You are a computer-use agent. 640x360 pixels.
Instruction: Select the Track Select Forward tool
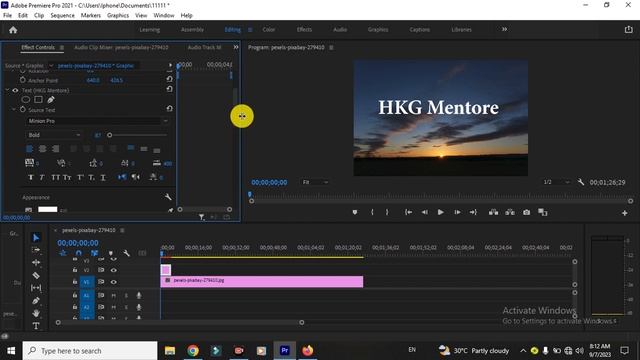36,250
